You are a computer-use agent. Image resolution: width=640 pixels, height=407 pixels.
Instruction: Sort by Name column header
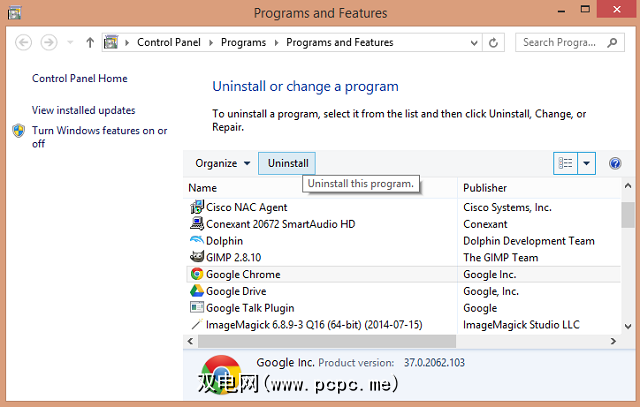pyautogui.click(x=202, y=188)
